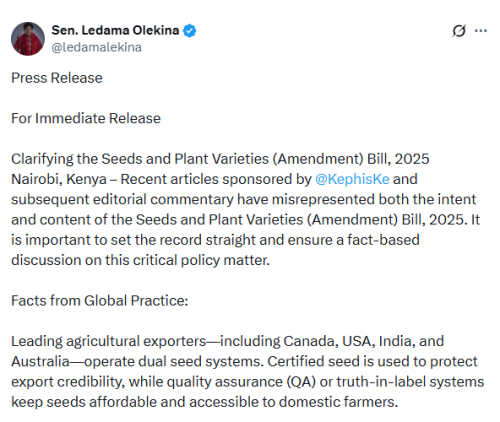The width and height of the screenshot is (500, 422).
Task: Open the Grok explain-post icon
Action: 459,31
